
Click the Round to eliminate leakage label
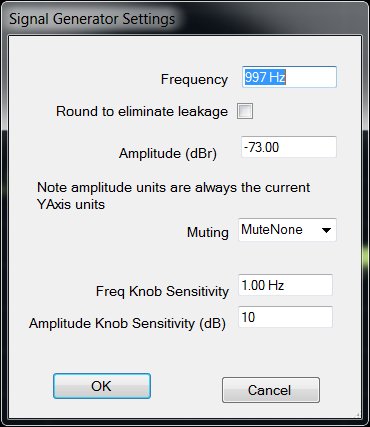pyautogui.click(x=142, y=111)
